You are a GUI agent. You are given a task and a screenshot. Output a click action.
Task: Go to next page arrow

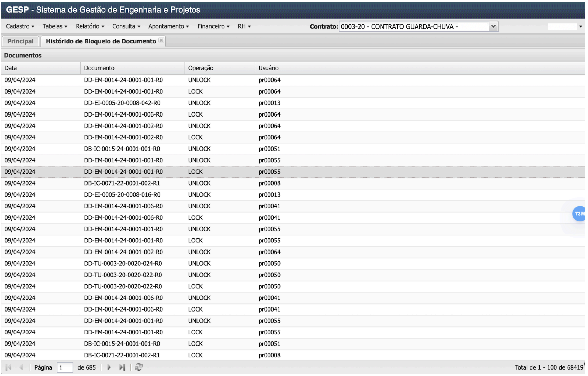pyautogui.click(x=109, y=367)
